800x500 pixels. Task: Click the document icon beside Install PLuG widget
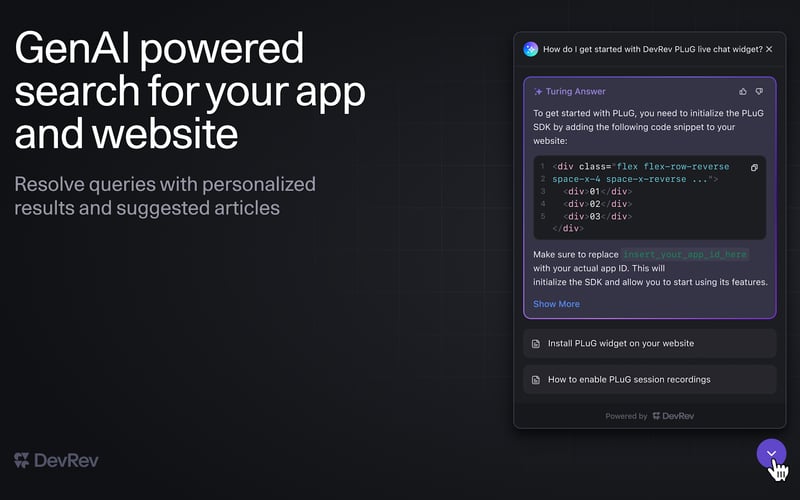536,344
